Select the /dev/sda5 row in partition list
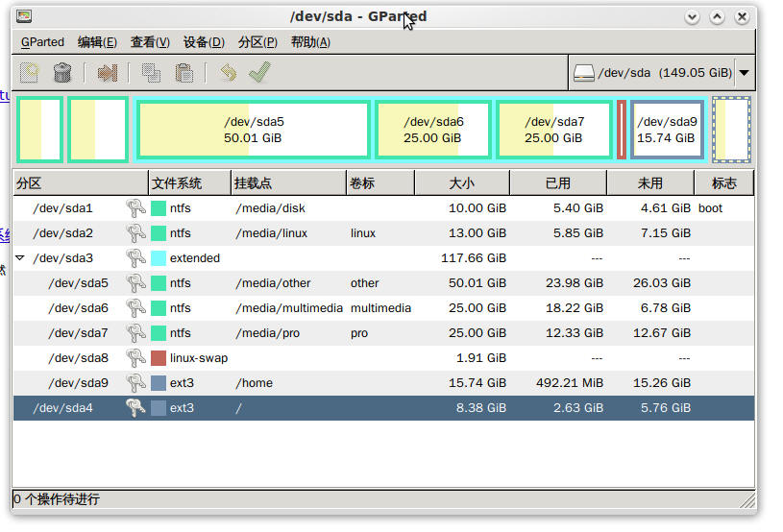This screenshot has width=783, height=532. pos(383,283)
